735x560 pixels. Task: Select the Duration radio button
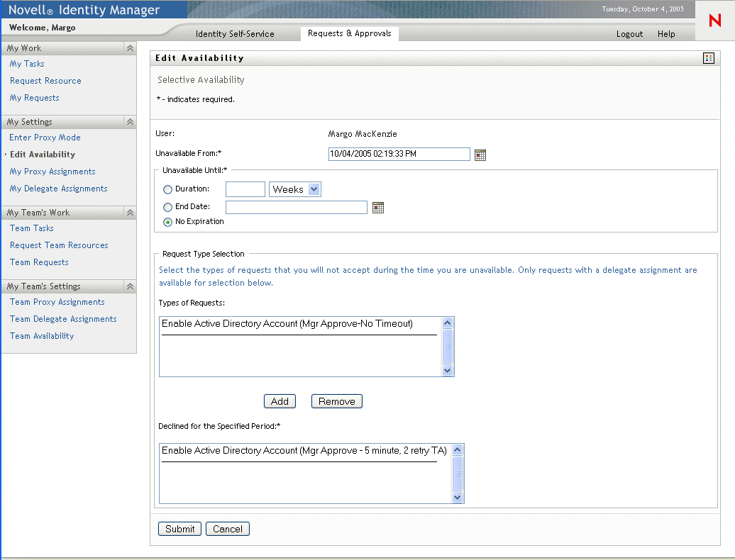tap(168, 190)
